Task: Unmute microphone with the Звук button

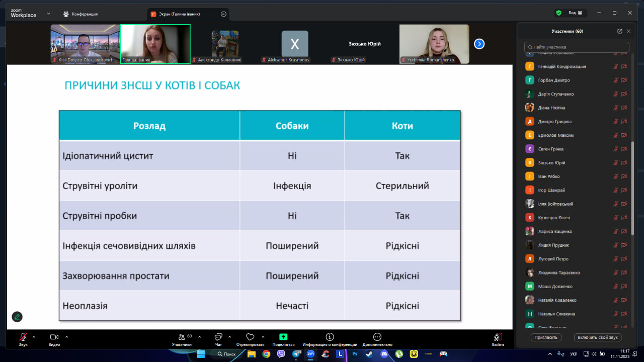Action: coord(23,337)
